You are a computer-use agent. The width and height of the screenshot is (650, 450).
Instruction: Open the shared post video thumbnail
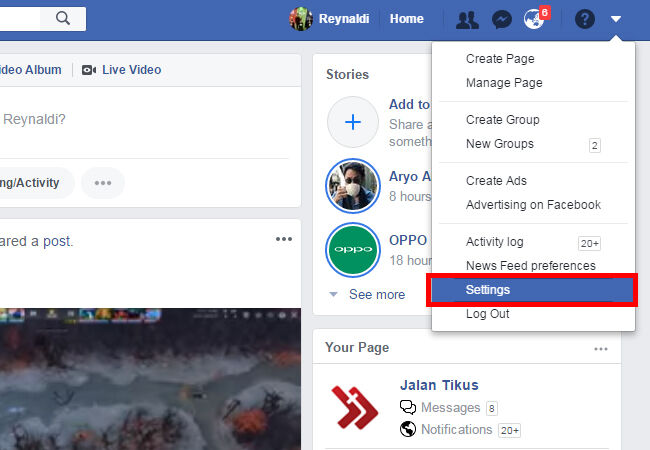[x=150, y=379]
